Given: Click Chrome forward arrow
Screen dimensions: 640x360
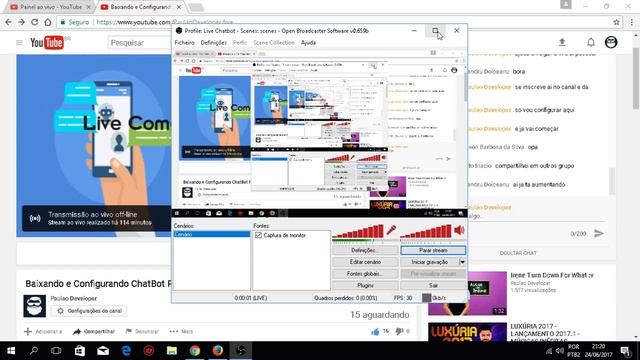Looking at the screenshot, I should click(x=22, y=22).
